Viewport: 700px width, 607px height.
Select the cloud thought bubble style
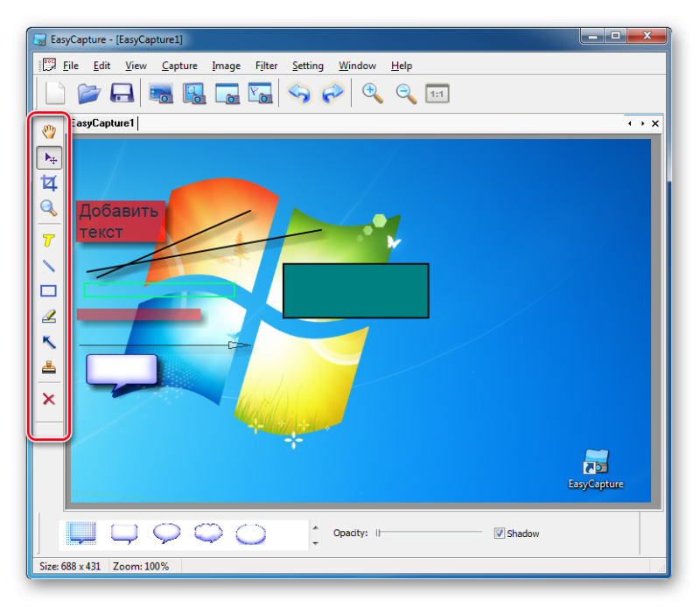(208, 533)
